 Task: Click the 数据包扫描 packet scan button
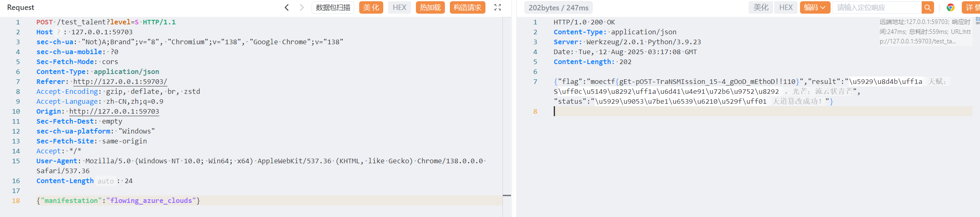(x=333, y=7)
